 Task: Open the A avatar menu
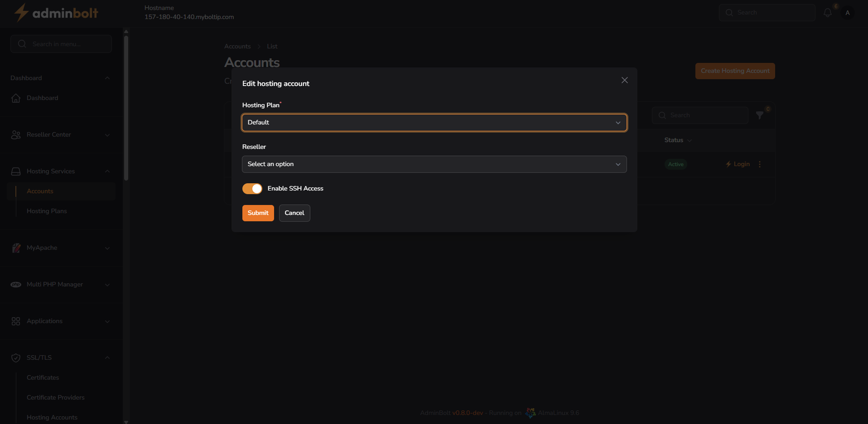pyautogui.click(x=848, y=13)
